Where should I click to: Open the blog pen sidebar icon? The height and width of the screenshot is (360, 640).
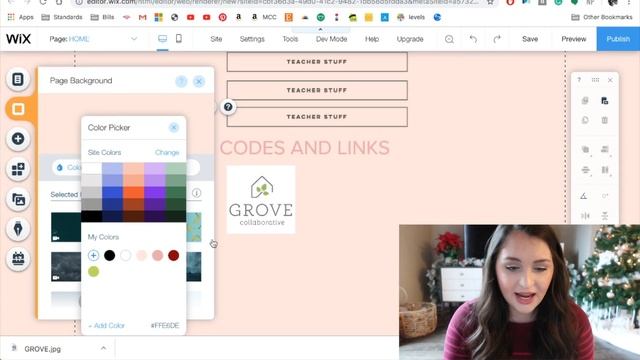pyautogui.click(x=18, y=229)
